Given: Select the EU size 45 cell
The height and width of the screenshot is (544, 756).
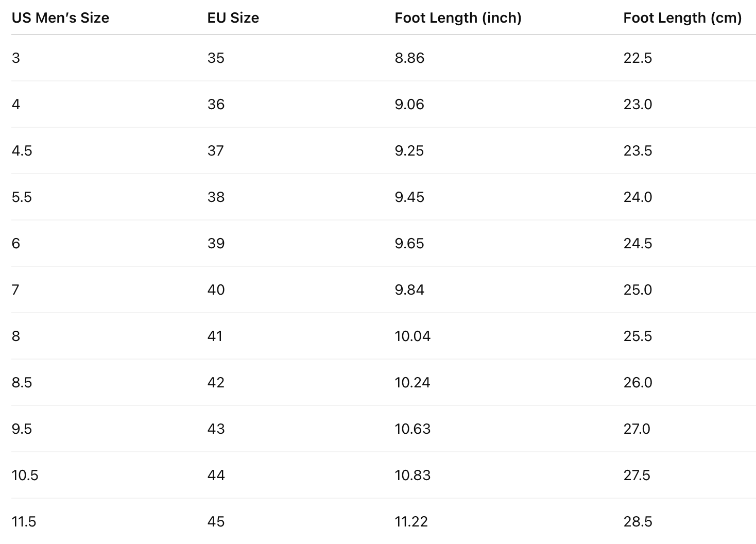Looking at the screenshot, I should (x=216, y=522).
